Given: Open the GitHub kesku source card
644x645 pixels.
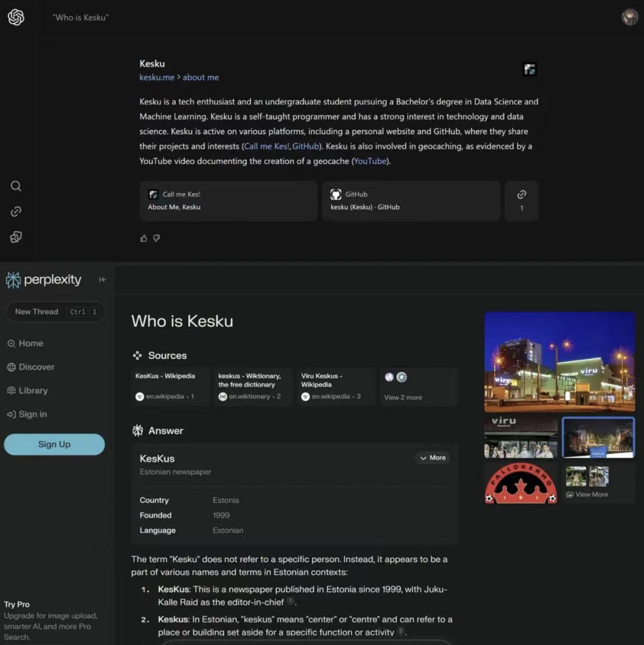Looking at the screenshot, I should (x=410, y=201).
